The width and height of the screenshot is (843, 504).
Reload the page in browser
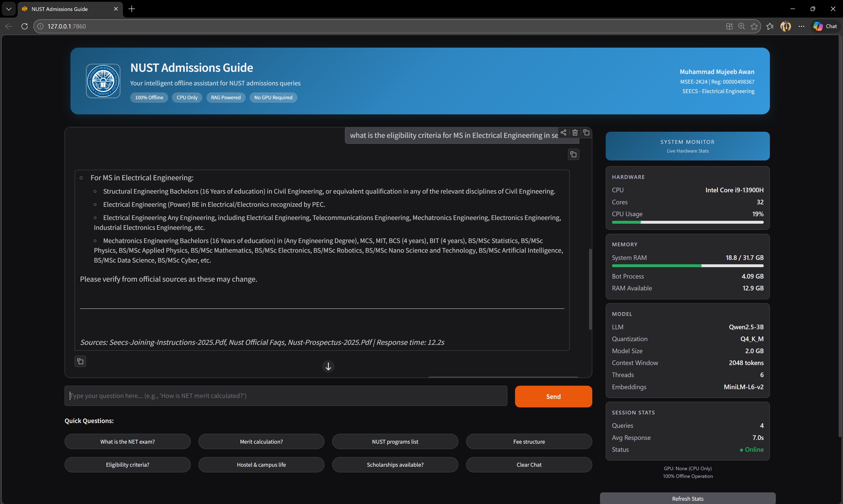click(24, 26)
